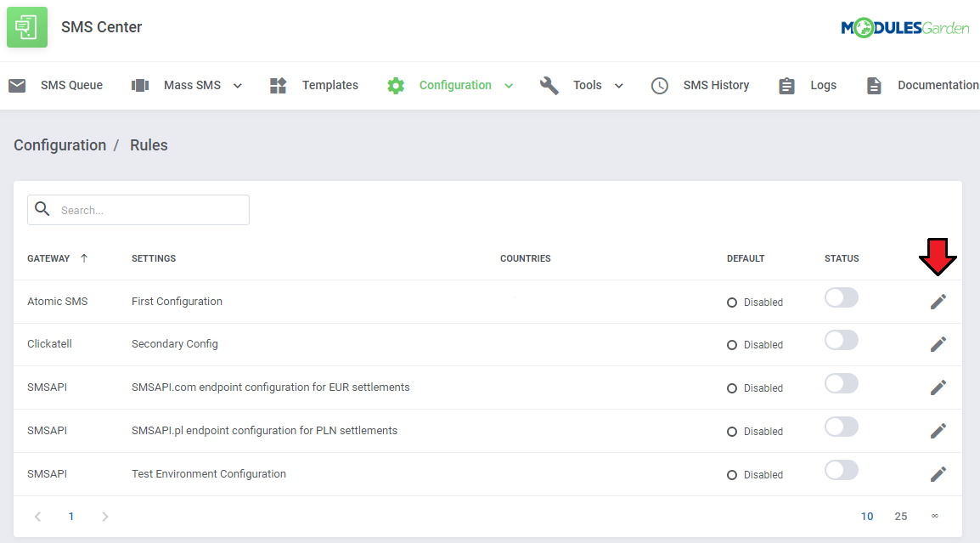980x543 pixels.
Task: Set Test Environment rule as default radio
Action: (732, 475)
